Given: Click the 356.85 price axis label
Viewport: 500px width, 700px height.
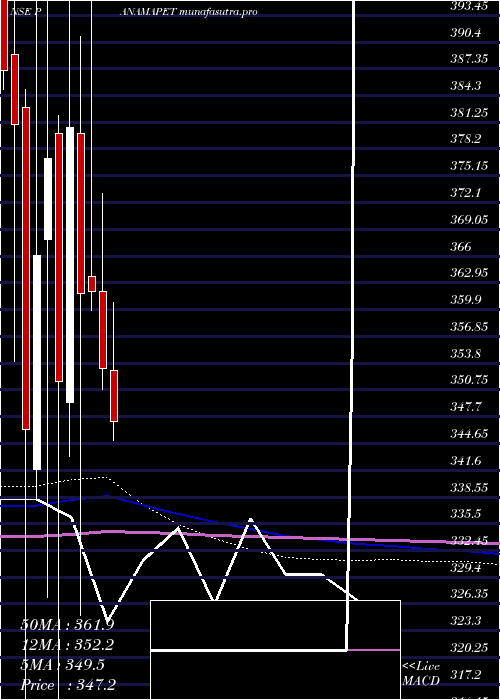Looking at the screenshot, I should coord(471,326).
